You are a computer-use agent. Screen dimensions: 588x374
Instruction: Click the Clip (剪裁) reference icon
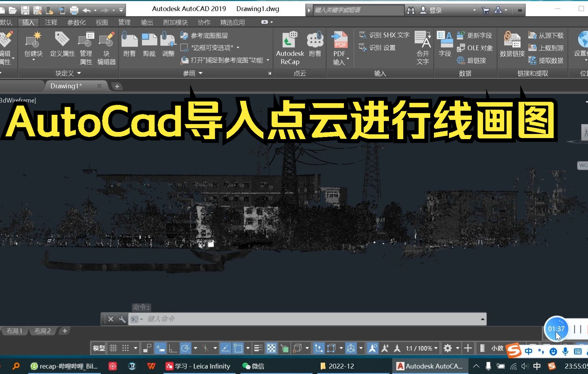coord(149,44)
